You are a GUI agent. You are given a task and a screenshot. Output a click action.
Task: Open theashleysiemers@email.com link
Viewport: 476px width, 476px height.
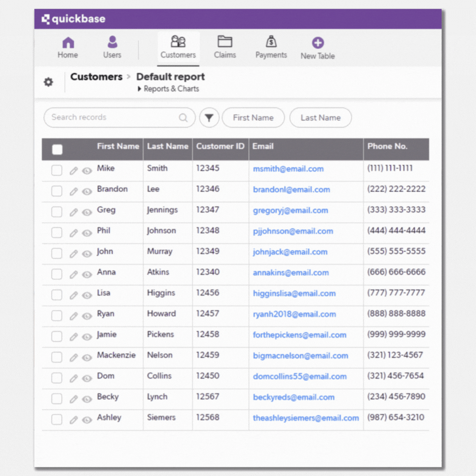[306, 418]
